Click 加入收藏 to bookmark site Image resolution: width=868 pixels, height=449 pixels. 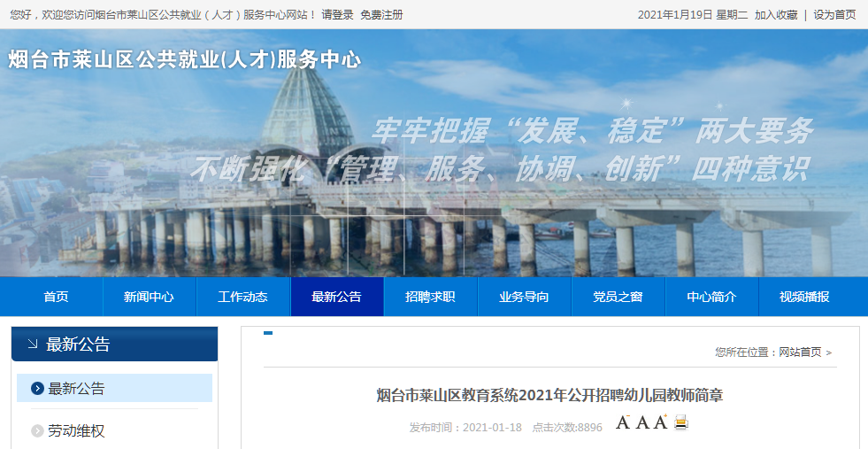pos(776,15)
